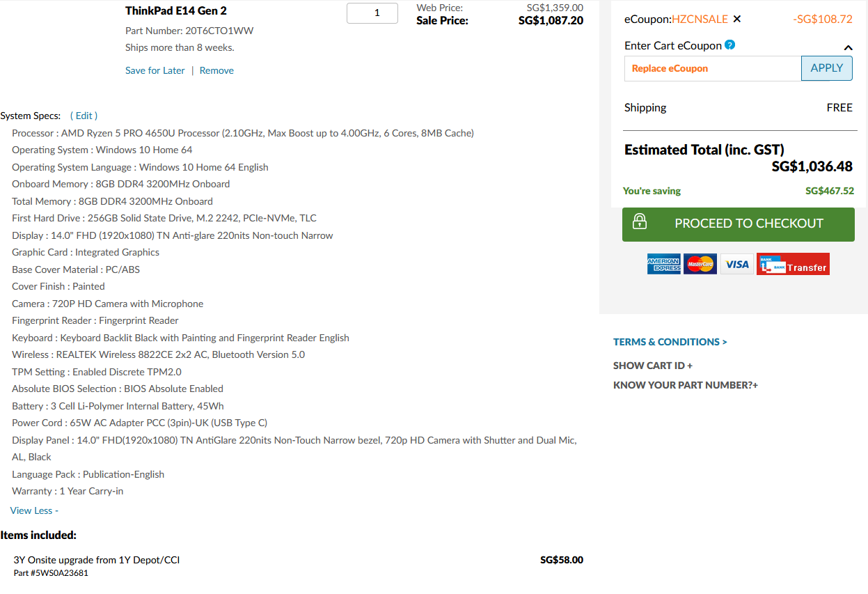The height and width of the screenshot is (594, 868).
Task: Collapse specs with View Less
Action: pos(34,510)
